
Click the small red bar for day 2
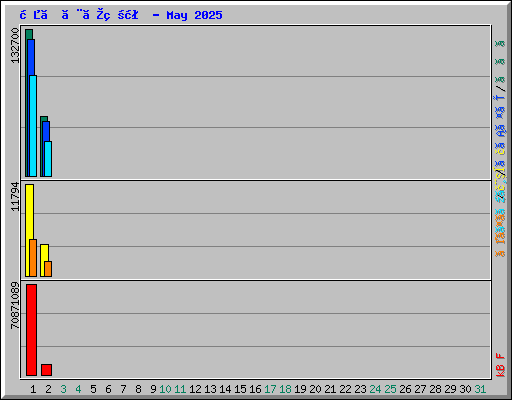tap(46, 370)
